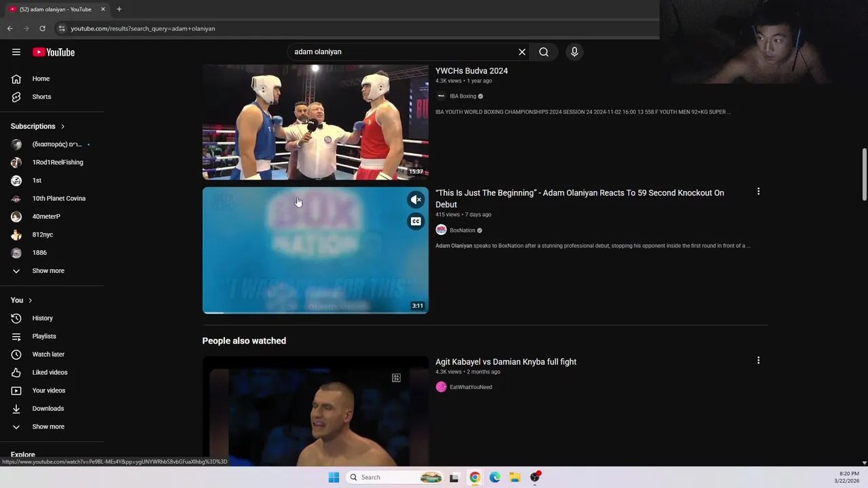Screen dimensions: 868x488
Task: Open the 1886 subscription channel
Action: (x=52, y=253)
